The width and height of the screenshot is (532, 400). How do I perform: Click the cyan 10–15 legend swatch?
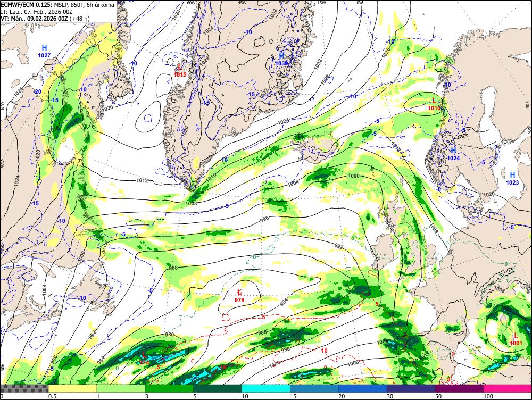point(265,388)
